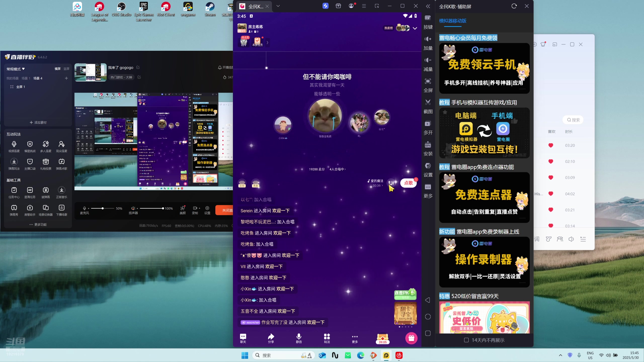
Task: Expand 热度榜 audience dropdown chevron
Action: (x=415, y=28)
